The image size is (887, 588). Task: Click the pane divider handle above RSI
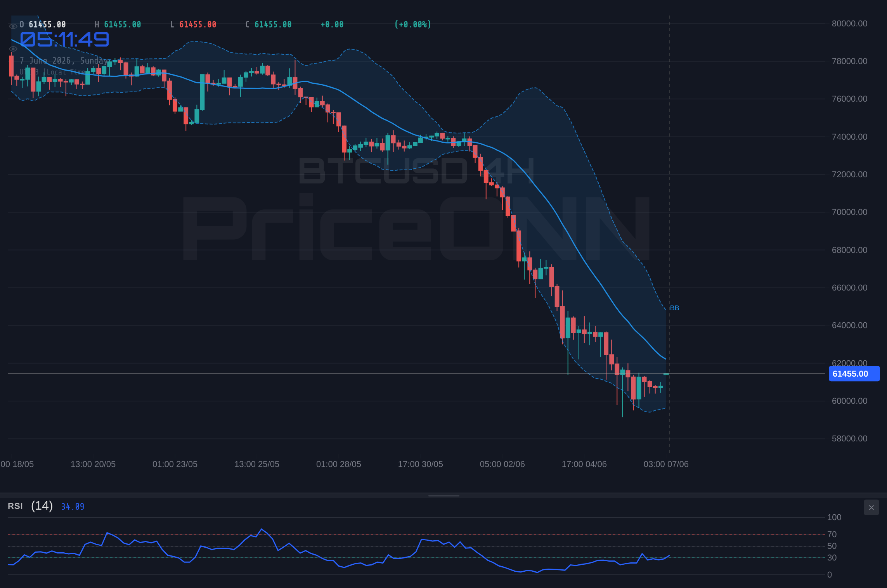443,495
